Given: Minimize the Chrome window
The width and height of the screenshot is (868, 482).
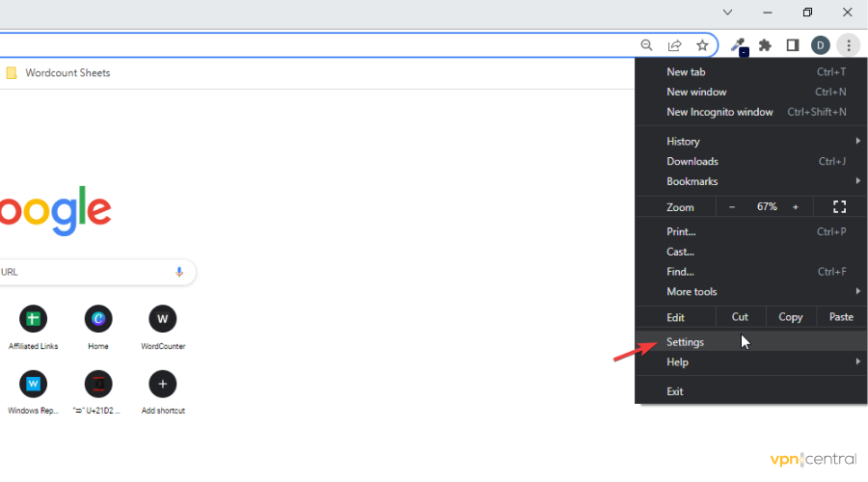Looking at the screenshot, I should coord(768,13).
